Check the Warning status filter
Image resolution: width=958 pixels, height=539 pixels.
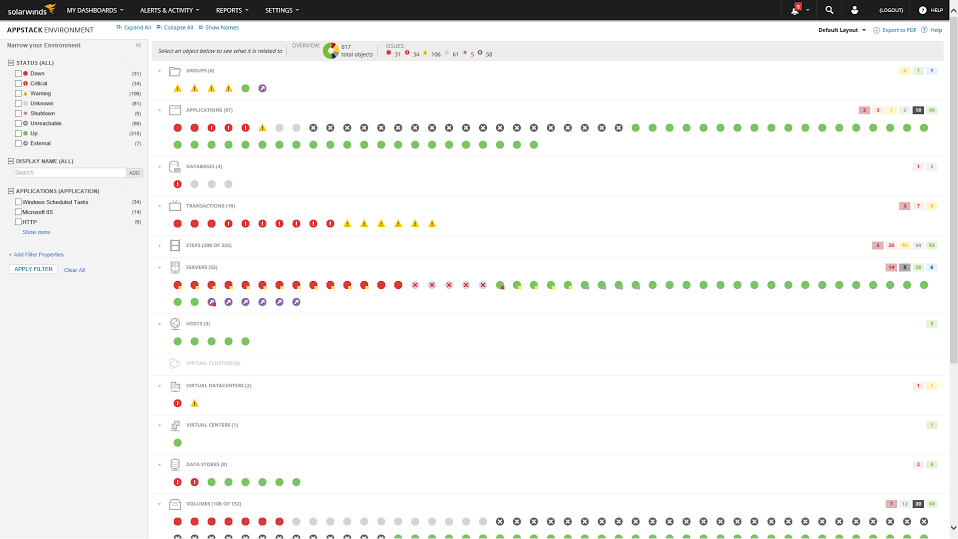click(18, 94)
